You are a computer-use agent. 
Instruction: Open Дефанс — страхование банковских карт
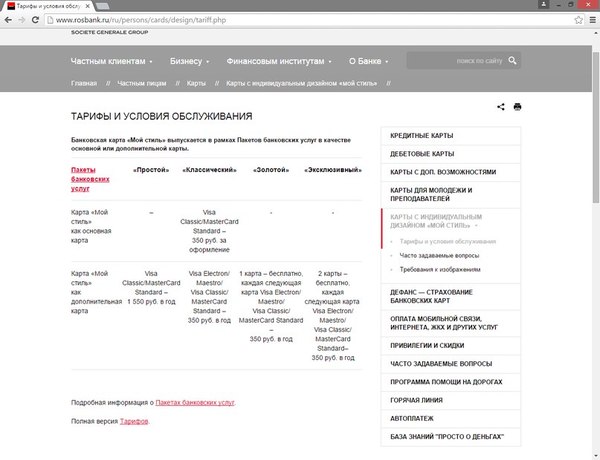451,297
